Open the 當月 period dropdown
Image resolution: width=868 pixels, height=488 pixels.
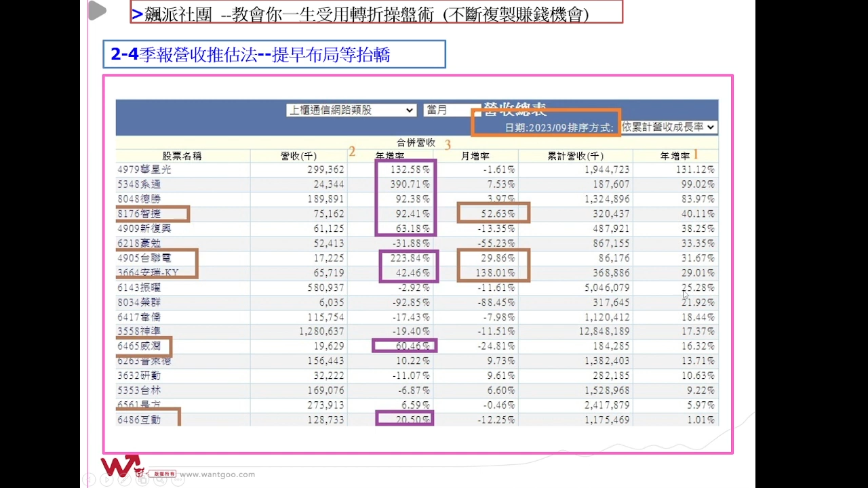point(452,110)
